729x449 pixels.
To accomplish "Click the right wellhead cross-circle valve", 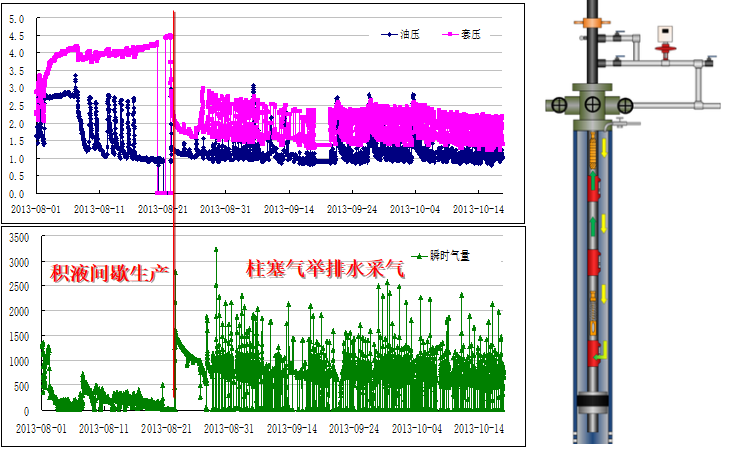I will [625, 106].
